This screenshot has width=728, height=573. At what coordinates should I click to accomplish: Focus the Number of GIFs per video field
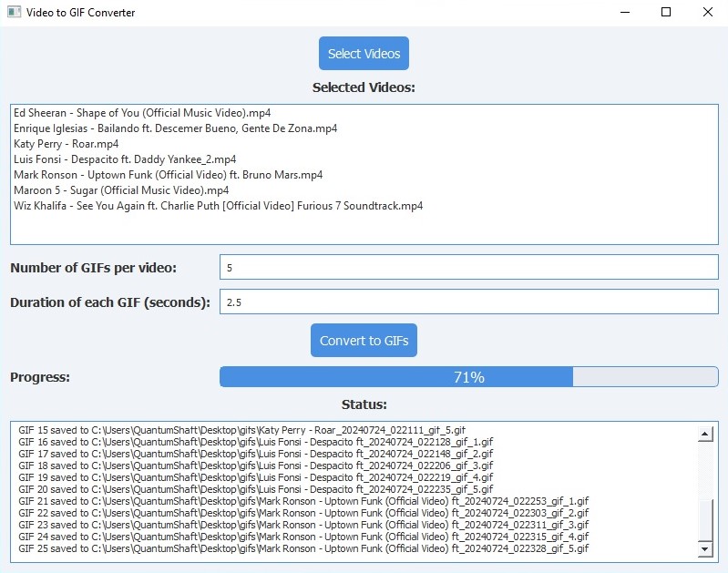pyautogui.click(x=469, y=268)
